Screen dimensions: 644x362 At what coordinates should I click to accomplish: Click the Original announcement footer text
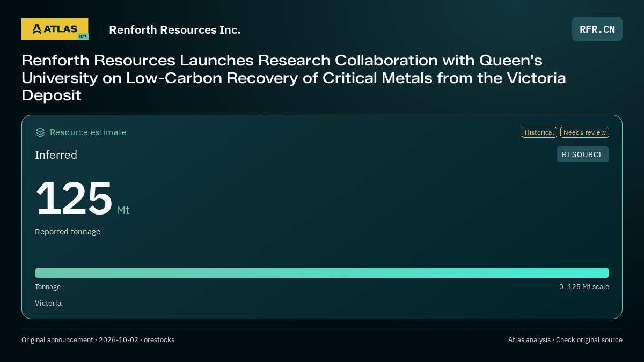pyautogui.click(x=98, y=340)
